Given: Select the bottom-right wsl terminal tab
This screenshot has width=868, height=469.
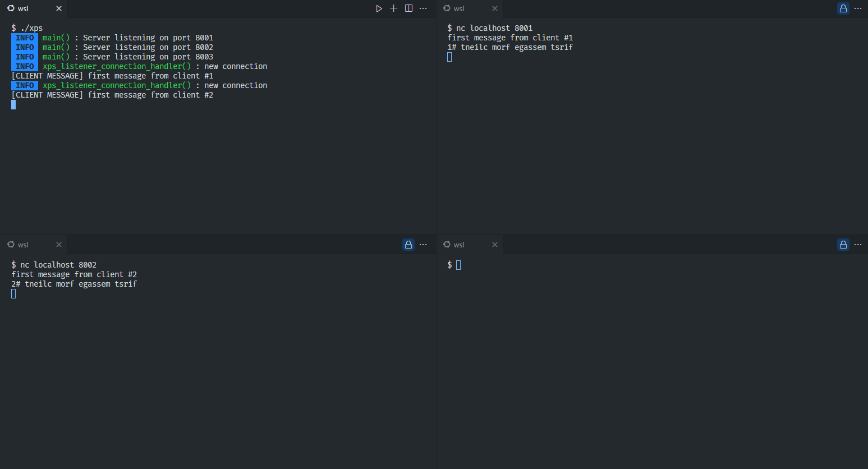Looking at the screenshot, I should pos(470,245).
